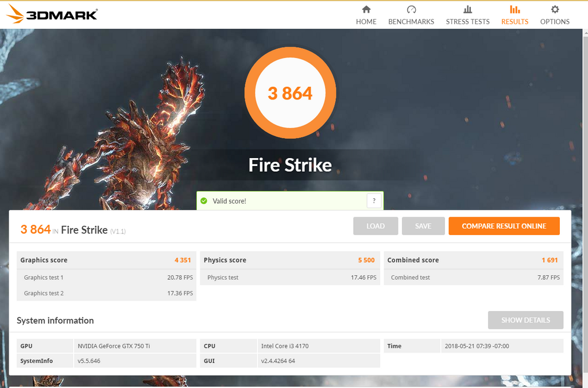This screenshot has width=588, height=388.
Task: Open the question mark help button
Action: (374, 201)
